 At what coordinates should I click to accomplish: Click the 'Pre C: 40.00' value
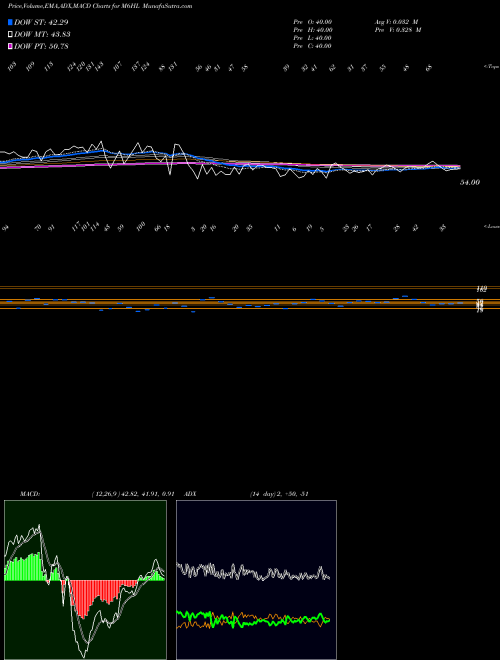coord(313,46)
